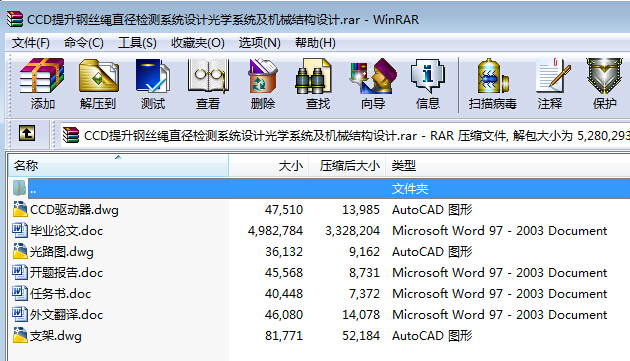The height and width of the screenshot is (361, 630).
Task: Select file name 支架.dwg
Action: [x=55, y=335]
